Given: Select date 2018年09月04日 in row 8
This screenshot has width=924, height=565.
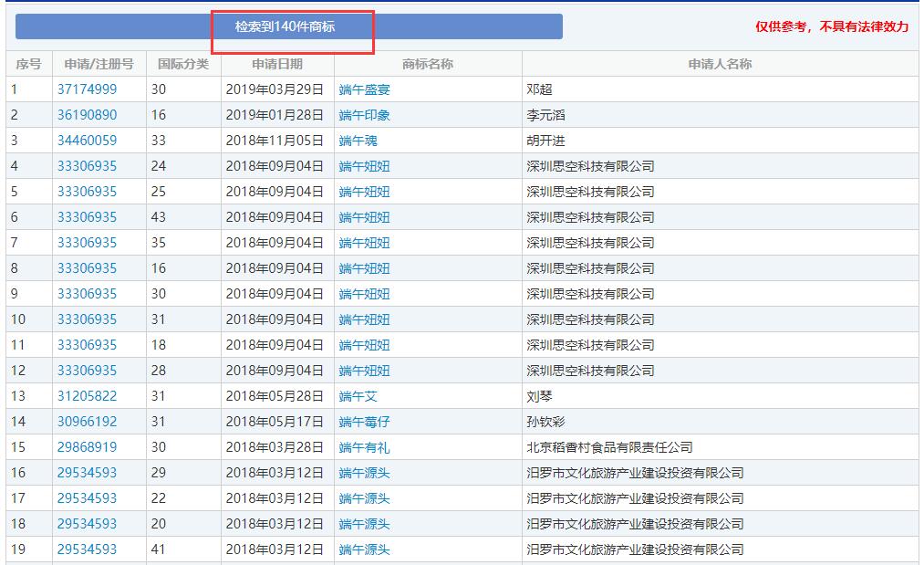Looking at the screenshot, I should click(x=275, y=268).
